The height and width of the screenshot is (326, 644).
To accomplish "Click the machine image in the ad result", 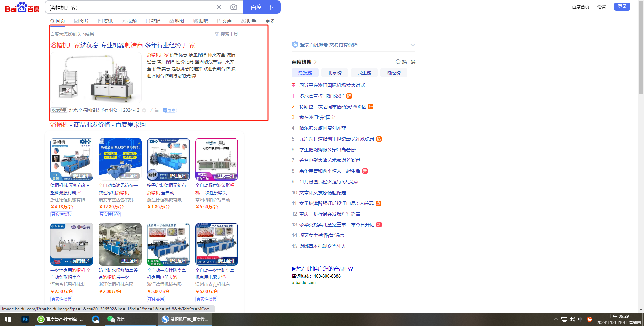I will click(96, 77).
